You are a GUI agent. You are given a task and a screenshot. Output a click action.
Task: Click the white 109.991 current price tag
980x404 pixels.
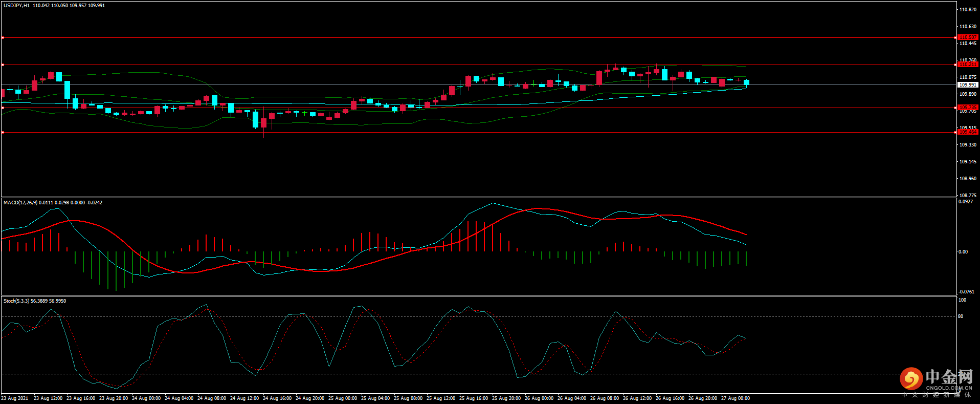pos(968,85)
